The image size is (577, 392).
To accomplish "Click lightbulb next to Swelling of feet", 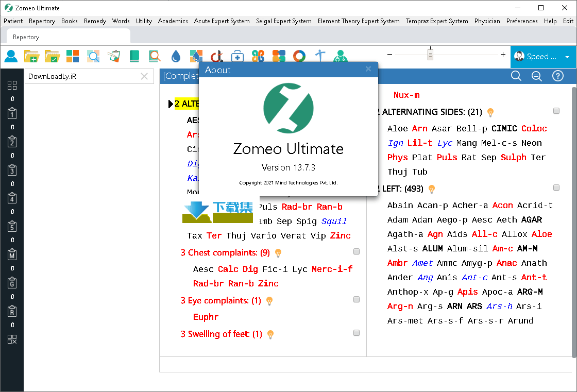I will tap(270, 335).
